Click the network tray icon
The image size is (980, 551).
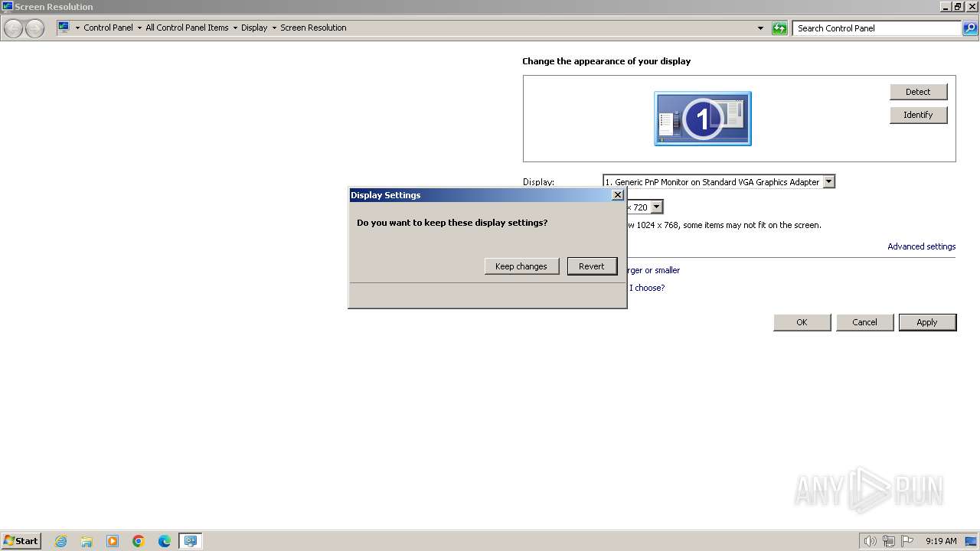[x=889, y=541]
